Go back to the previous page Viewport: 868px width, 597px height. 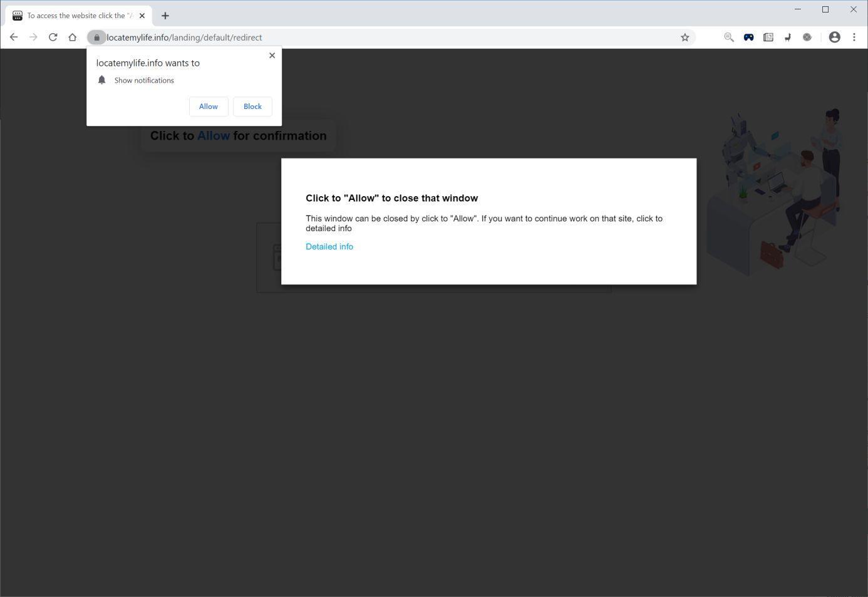pyautogui.click(x=14, y=38)
